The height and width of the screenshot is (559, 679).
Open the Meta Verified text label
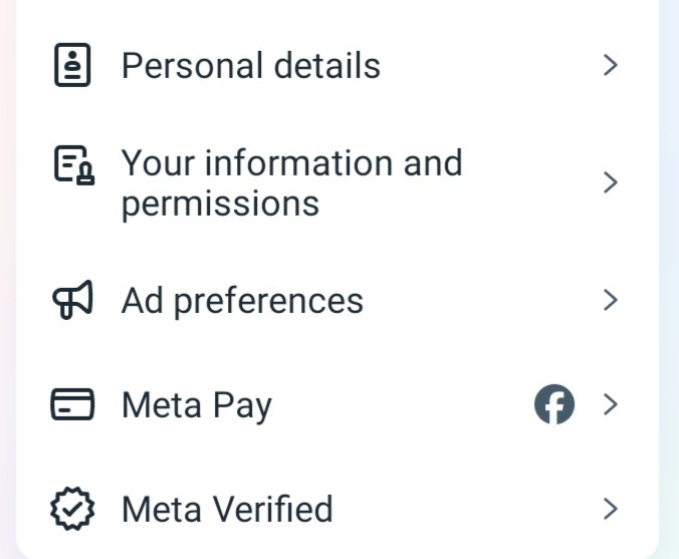coord(227,509)
